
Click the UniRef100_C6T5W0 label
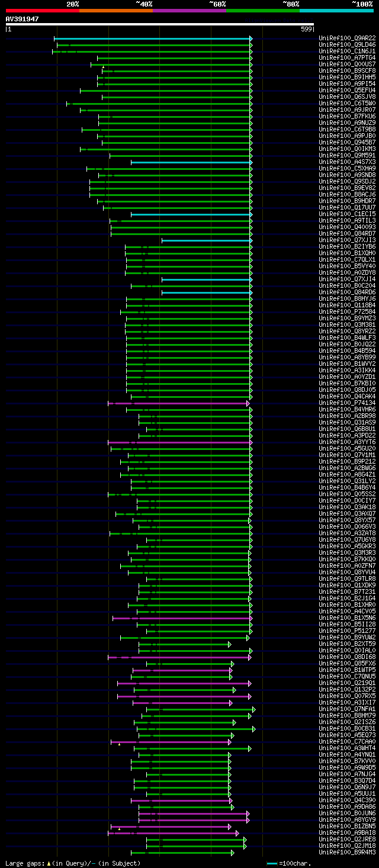(x=347, y=103)
